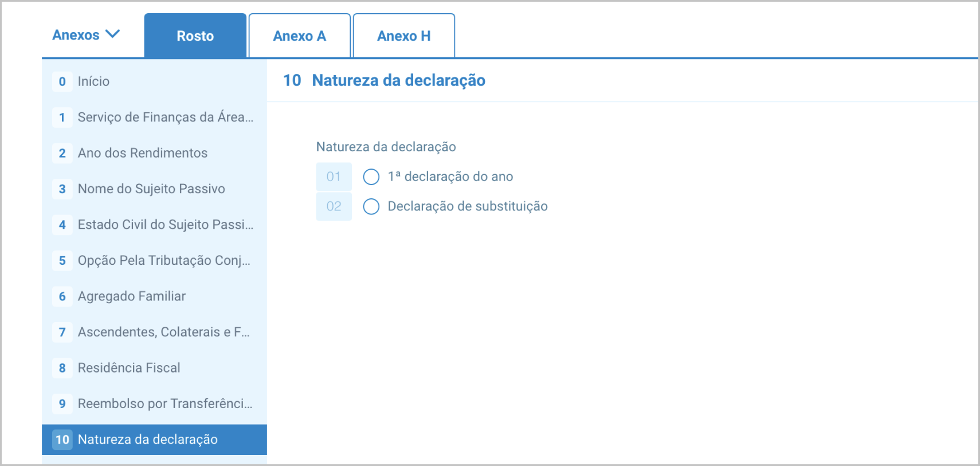Image resolution: width=980 pixels, height=466 pixels.
Task: Expand the Anexos dropdown chevron
Action: tap(113, 34)
